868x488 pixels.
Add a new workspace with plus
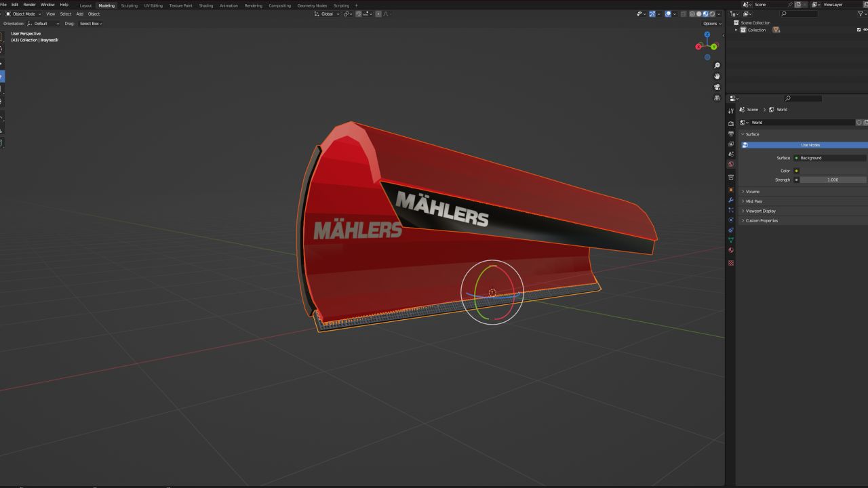[356, 5]
